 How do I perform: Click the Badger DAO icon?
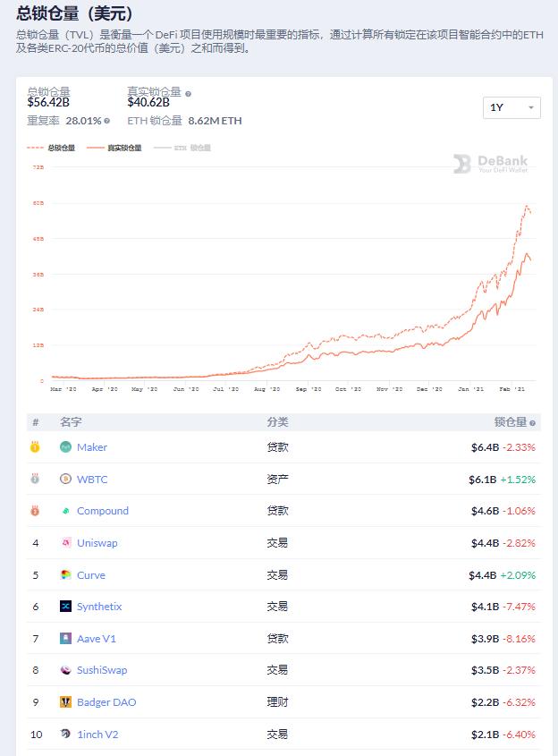65,702
